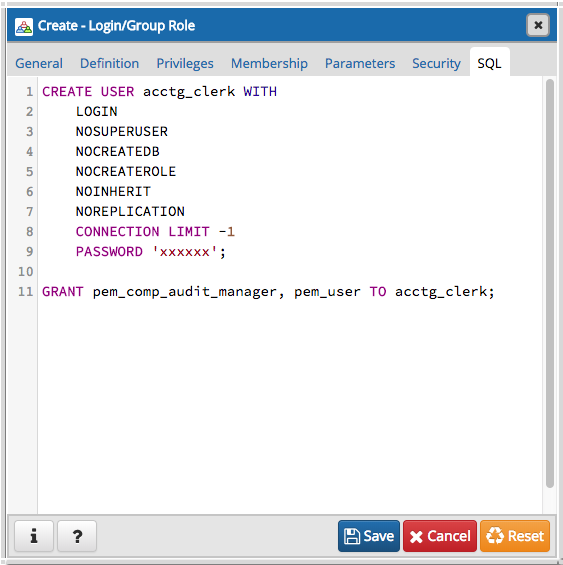563x565 pixels.
Task: Click line number 11 in gutter
Action: tap(26, 292)
